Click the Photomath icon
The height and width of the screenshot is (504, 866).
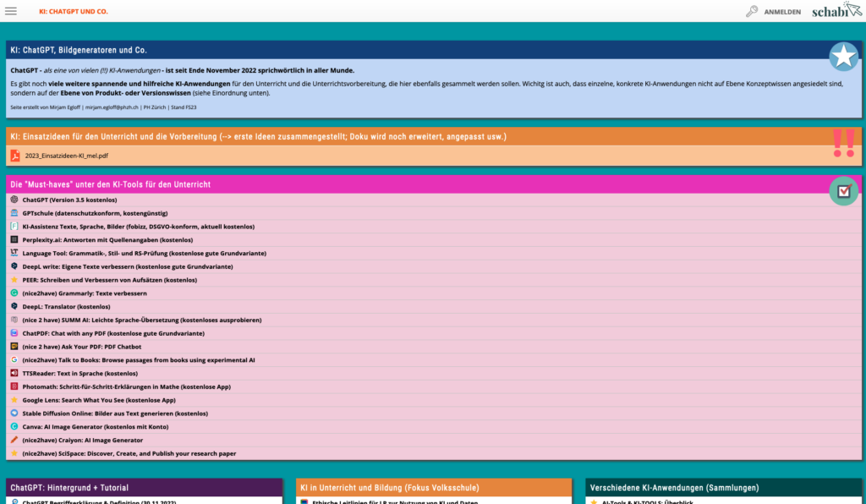(14, 386)
